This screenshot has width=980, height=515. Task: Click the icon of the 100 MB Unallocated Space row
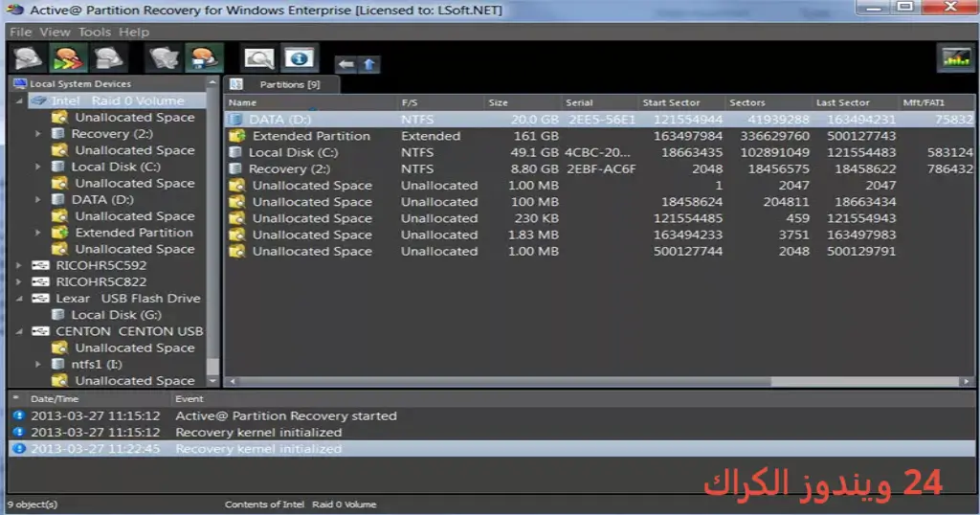coord(237,202)
